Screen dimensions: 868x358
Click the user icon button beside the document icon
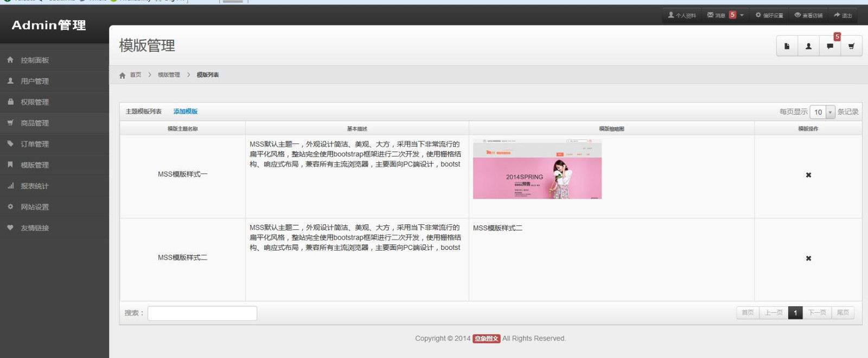coord(808,46)
